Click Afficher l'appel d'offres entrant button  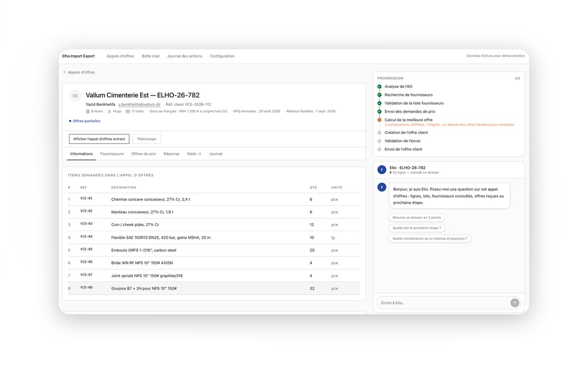99,139
